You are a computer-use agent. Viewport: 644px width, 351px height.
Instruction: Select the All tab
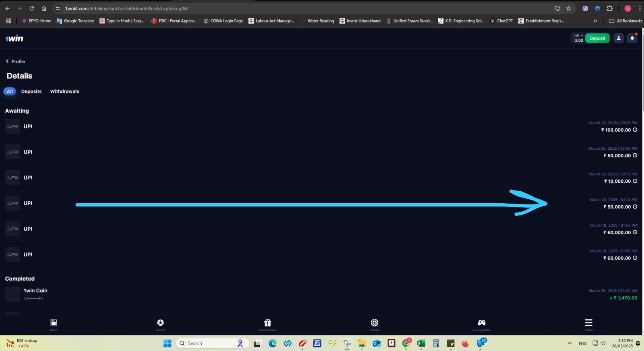10,91
